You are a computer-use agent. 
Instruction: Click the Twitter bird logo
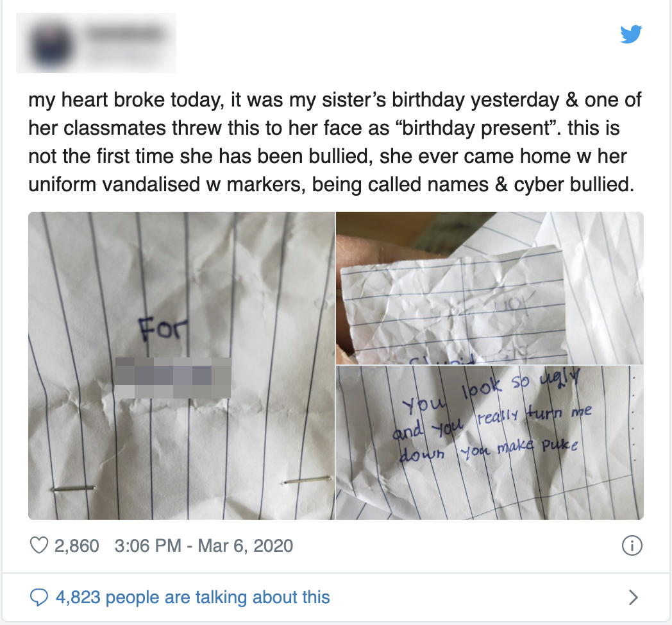631,34
